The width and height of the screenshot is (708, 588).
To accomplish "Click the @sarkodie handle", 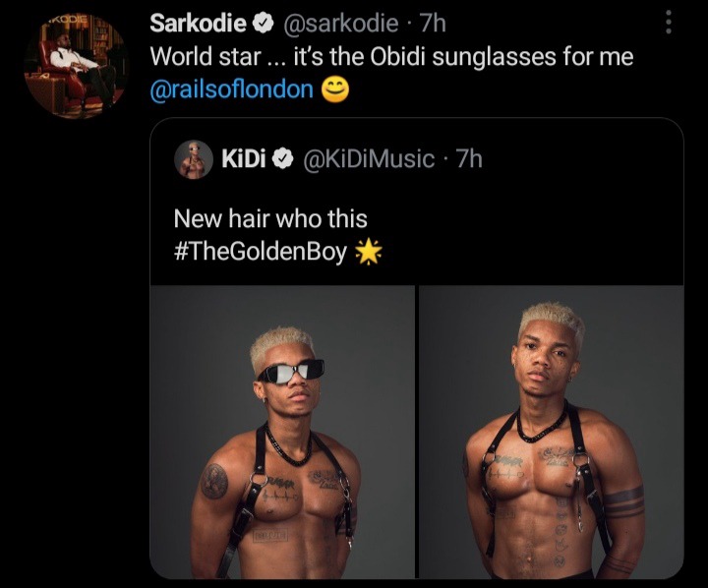I will 340,23.
